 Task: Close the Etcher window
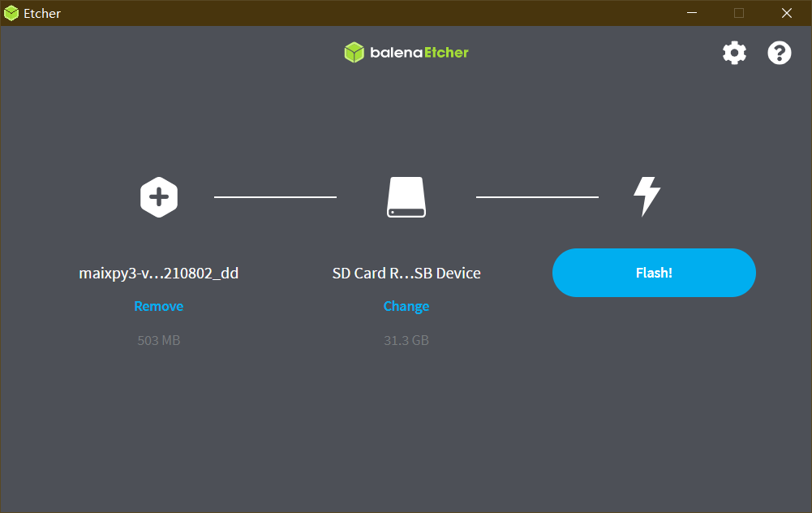pos(787,13)
